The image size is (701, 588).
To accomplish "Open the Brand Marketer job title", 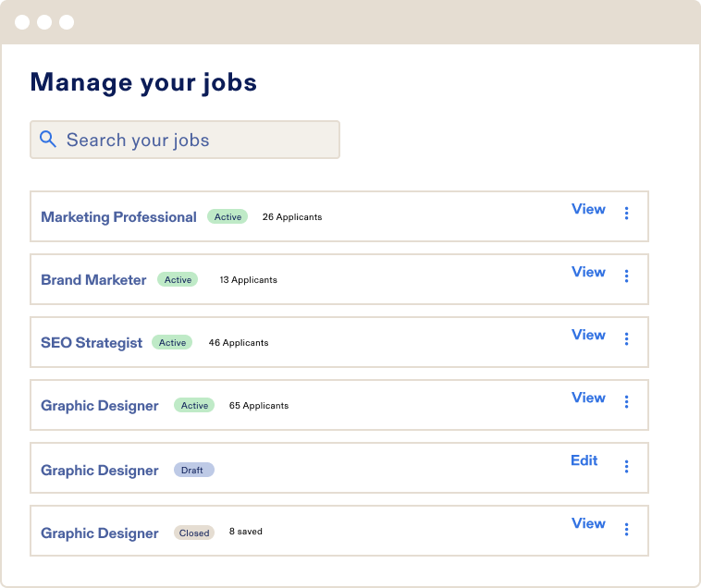I will pos(93,280).
